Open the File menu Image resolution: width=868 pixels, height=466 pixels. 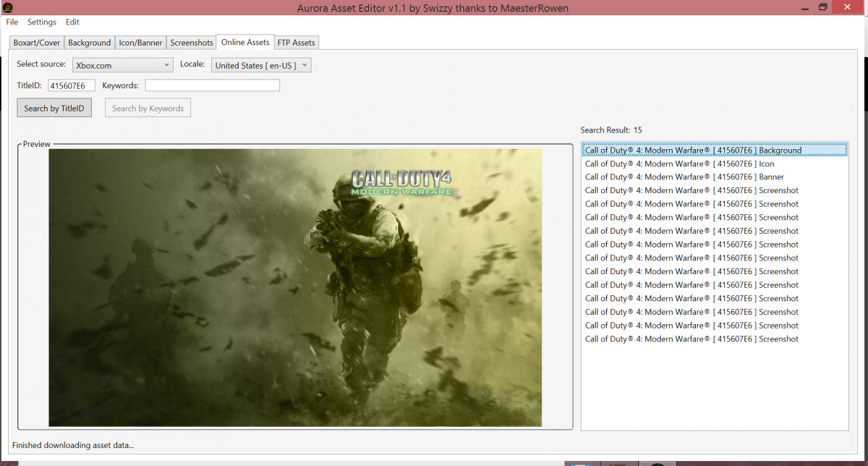coord(12,22)
